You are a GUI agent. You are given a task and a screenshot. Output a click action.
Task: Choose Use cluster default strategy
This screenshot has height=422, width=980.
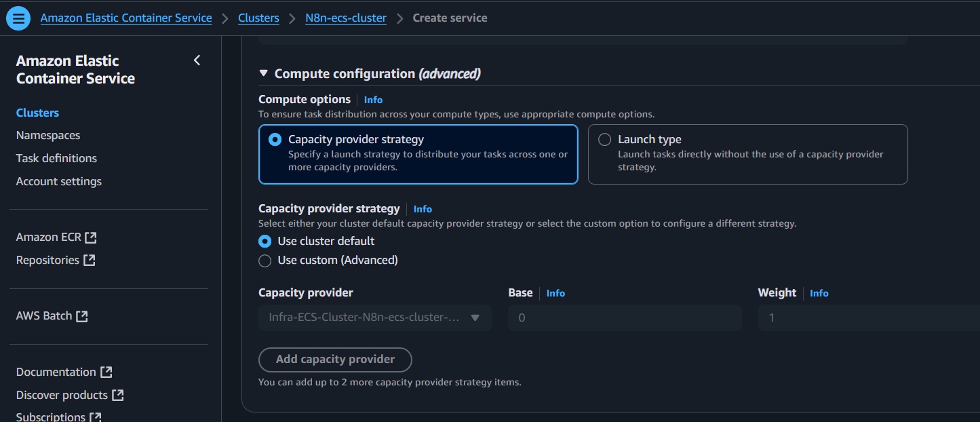[x=264, y=242]
